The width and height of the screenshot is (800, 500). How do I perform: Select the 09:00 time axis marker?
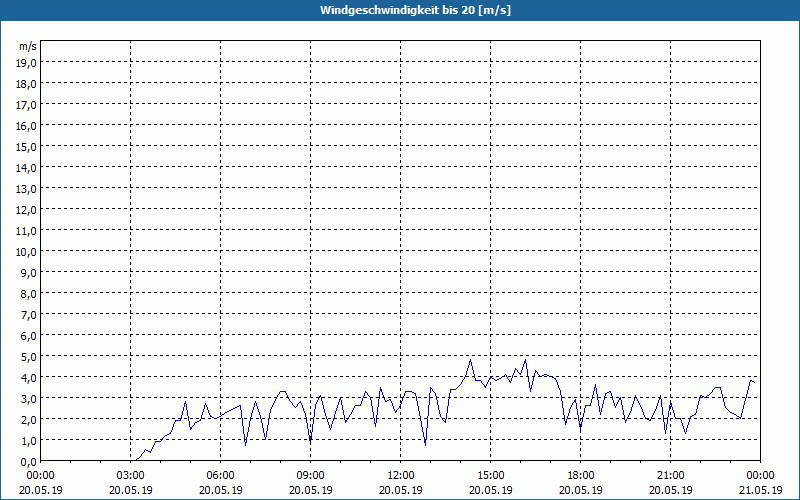(x=311, y=476)
